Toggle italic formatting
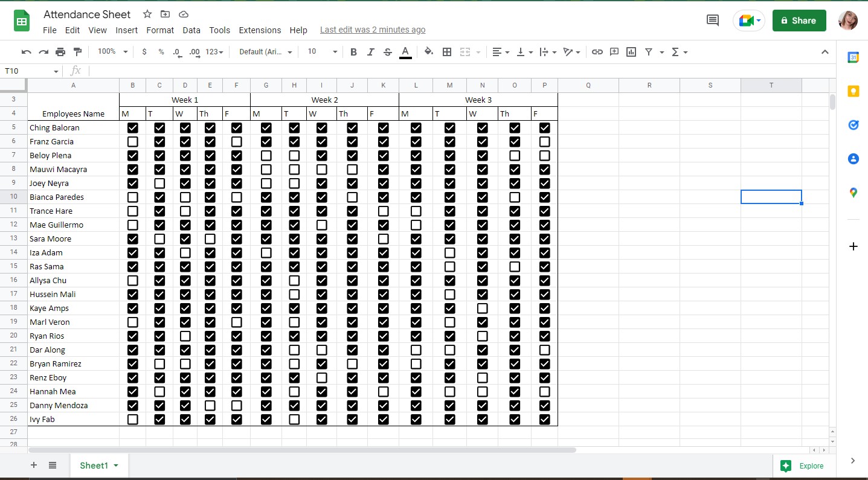The height and width of the screenshot is (480, 868). (371, 52)
